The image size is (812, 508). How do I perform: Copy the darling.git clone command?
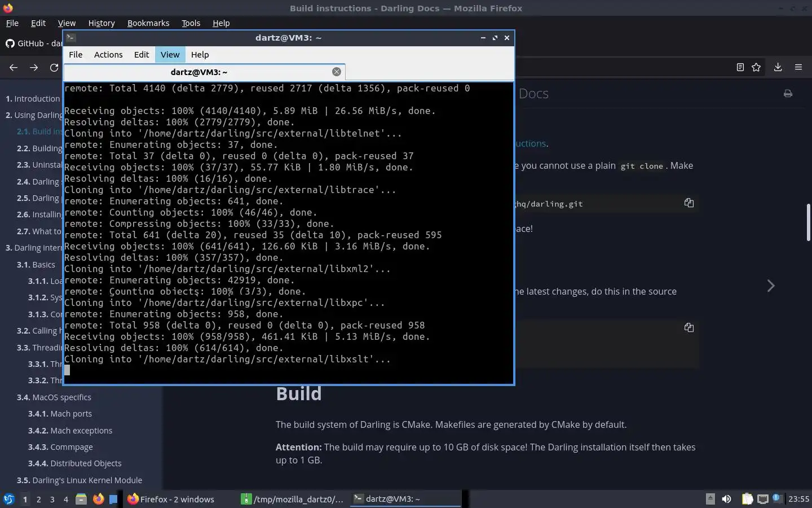(x=689, y=203)
